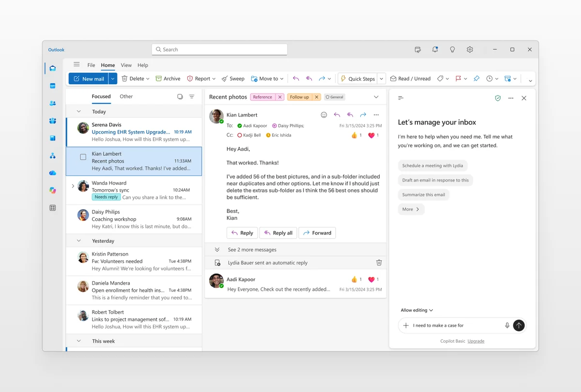Screen dimensions: 581x392
Task: Expand See 2 more messages
Action: [252, 250]
